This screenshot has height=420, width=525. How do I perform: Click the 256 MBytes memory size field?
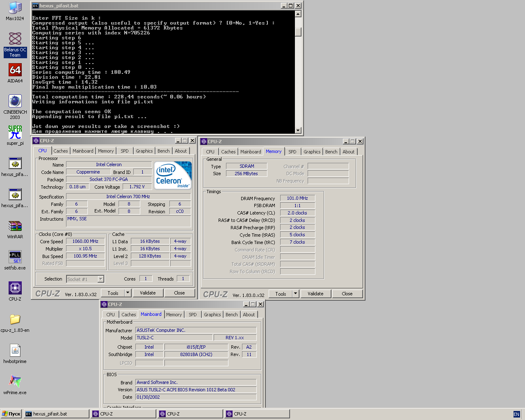247,173
